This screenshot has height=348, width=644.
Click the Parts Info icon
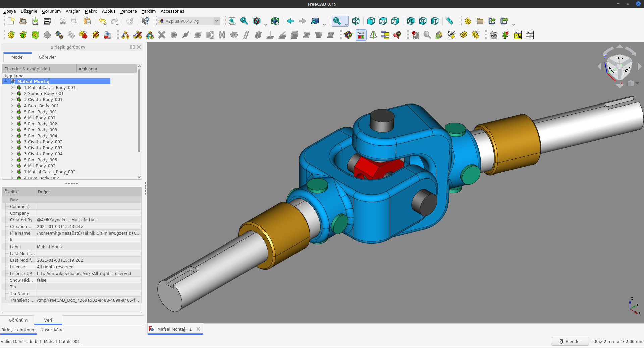(x=518, y=35)
